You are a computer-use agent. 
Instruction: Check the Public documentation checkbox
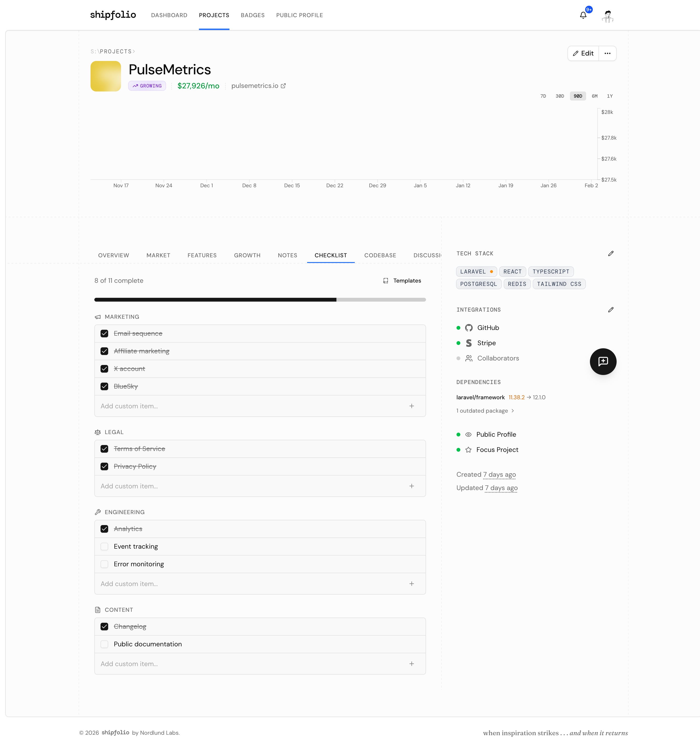click(104, 644)
